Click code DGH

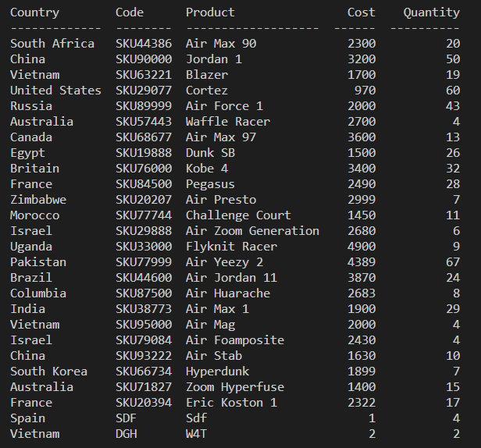click(126, 434)
